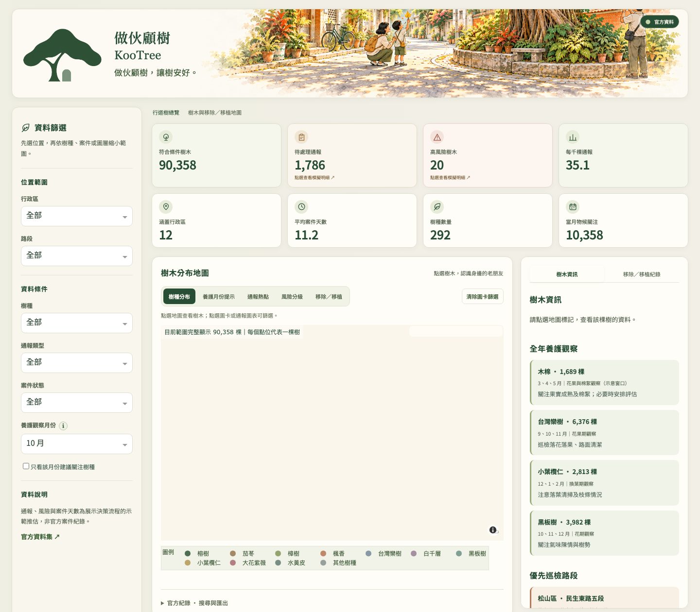Select the 養護月份提示 map layer tab

(x=219, y=296)
